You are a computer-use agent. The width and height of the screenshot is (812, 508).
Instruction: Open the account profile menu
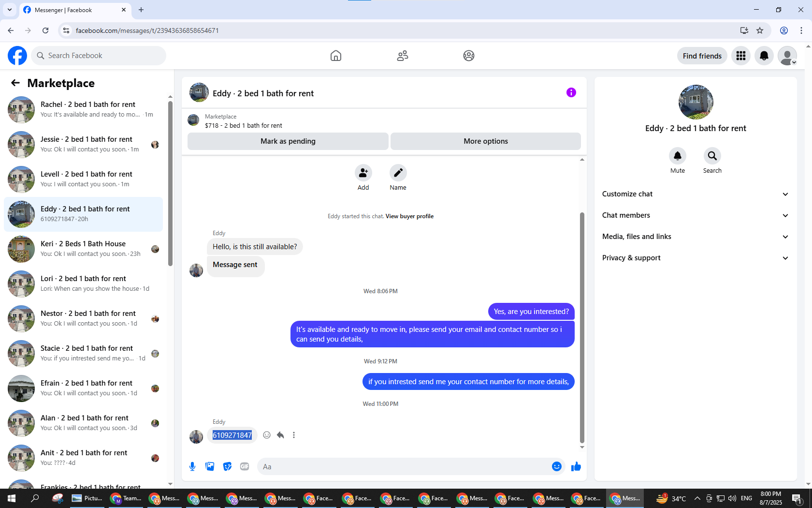787,56
